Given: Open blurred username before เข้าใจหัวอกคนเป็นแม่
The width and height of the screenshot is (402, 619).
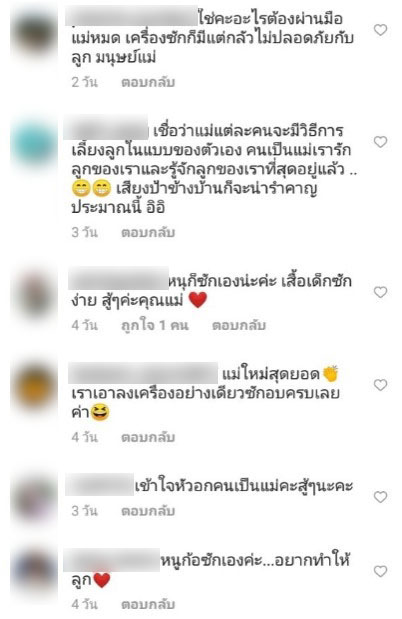Looking at the screenshot, I should click(100, 486).
